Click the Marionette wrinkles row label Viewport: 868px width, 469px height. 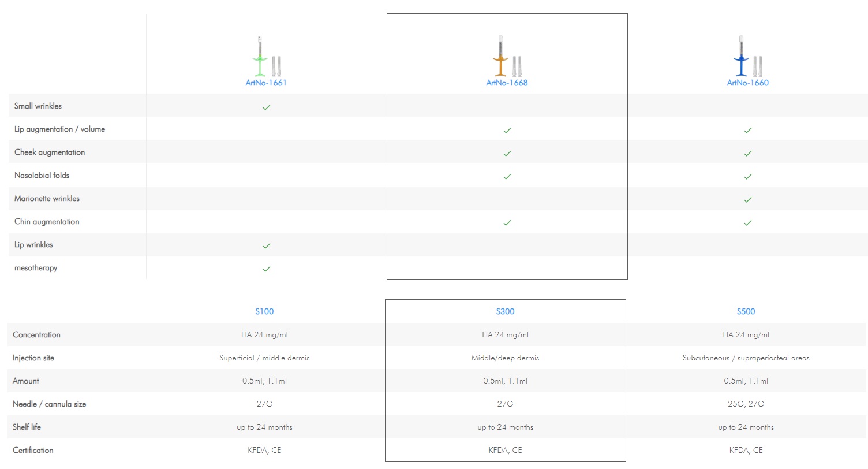pos(47,199)
